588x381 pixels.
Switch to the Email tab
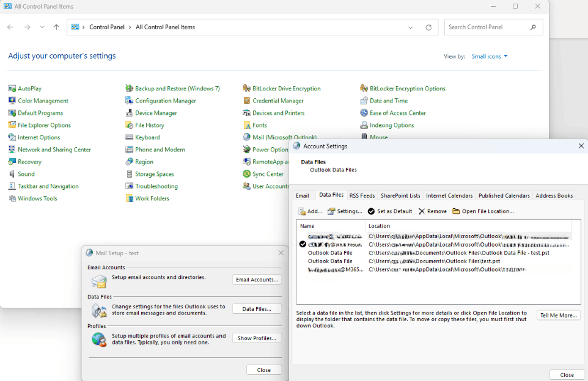(302, 195)
